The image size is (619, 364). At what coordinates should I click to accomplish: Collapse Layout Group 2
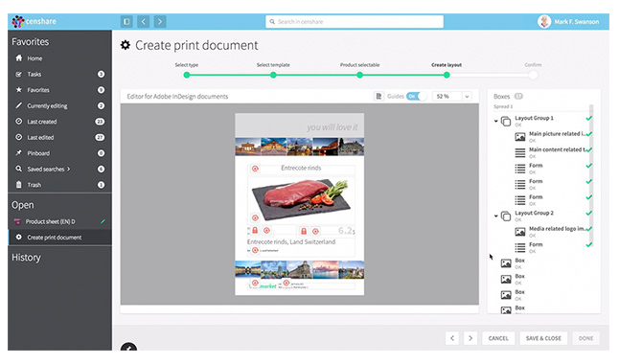coord(495,216)
